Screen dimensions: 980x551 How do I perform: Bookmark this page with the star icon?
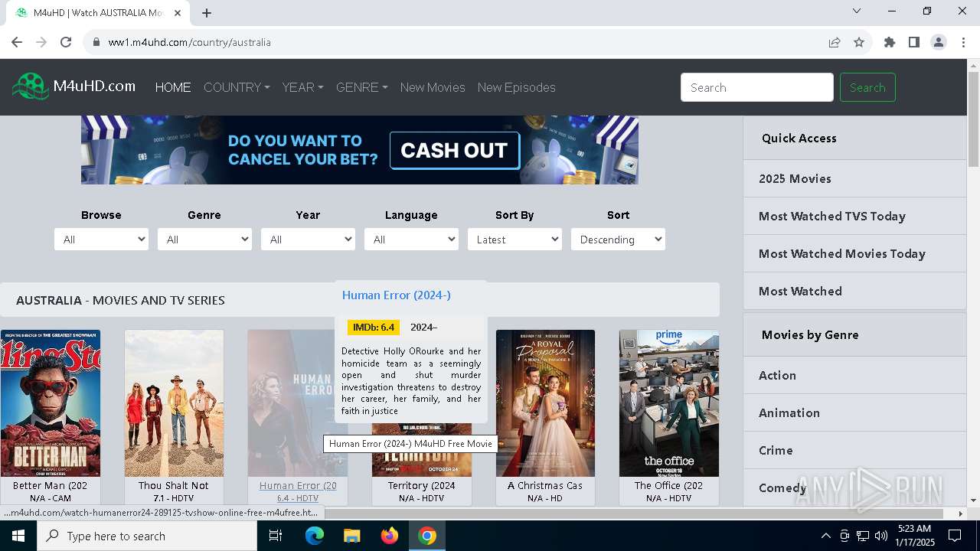click(x=859, y=42)
